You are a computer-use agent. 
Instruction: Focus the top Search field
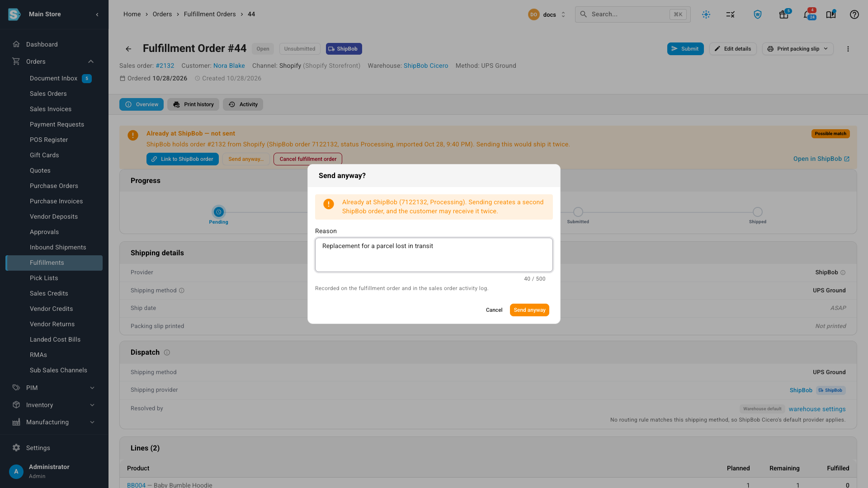tap(633, 14)
